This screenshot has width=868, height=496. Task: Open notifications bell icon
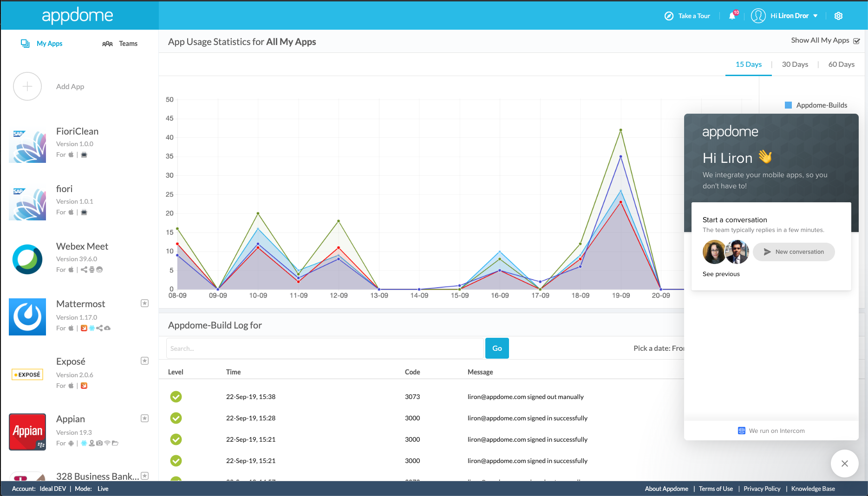(x=732, y=16)
